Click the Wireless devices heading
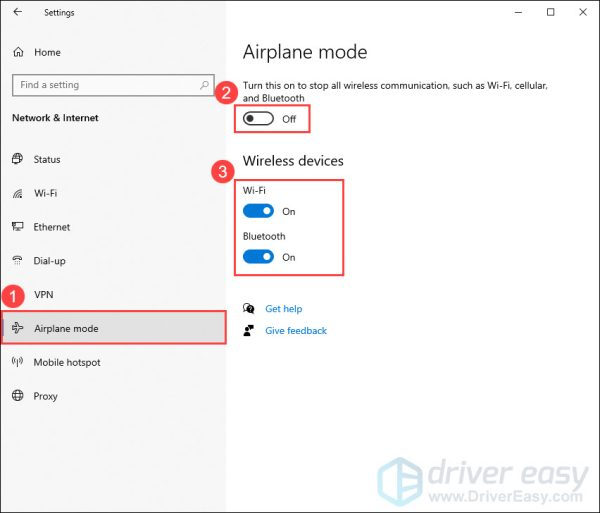 tap(293, 161)
